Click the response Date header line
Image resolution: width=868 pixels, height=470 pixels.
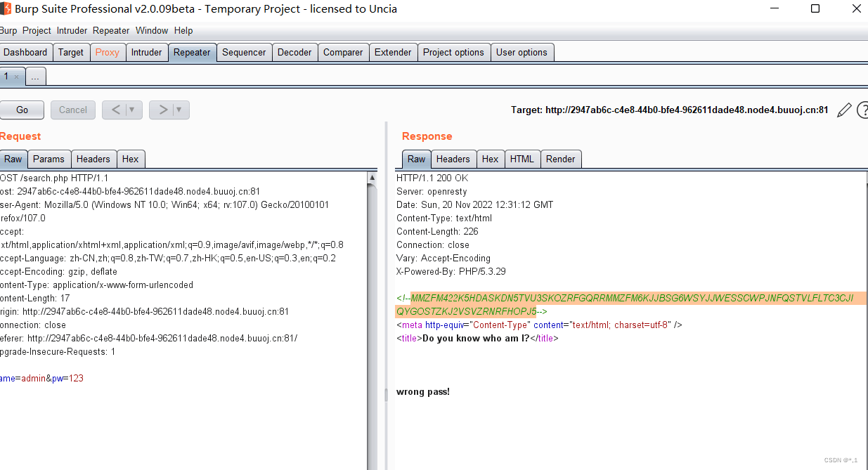tap(475, 204)
